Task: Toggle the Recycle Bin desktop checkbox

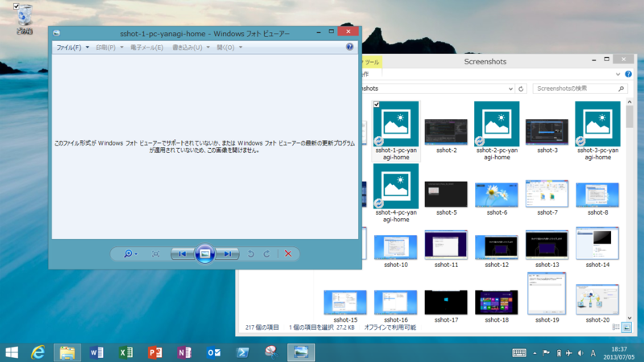Action: tap(16, 6)
